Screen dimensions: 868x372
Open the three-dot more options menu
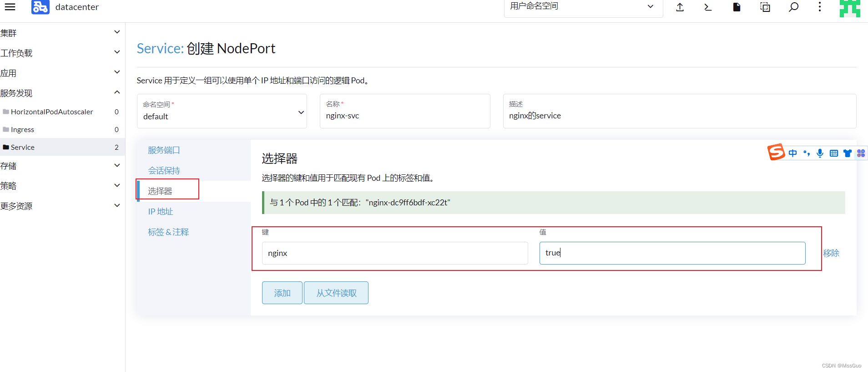coord(820,7)
